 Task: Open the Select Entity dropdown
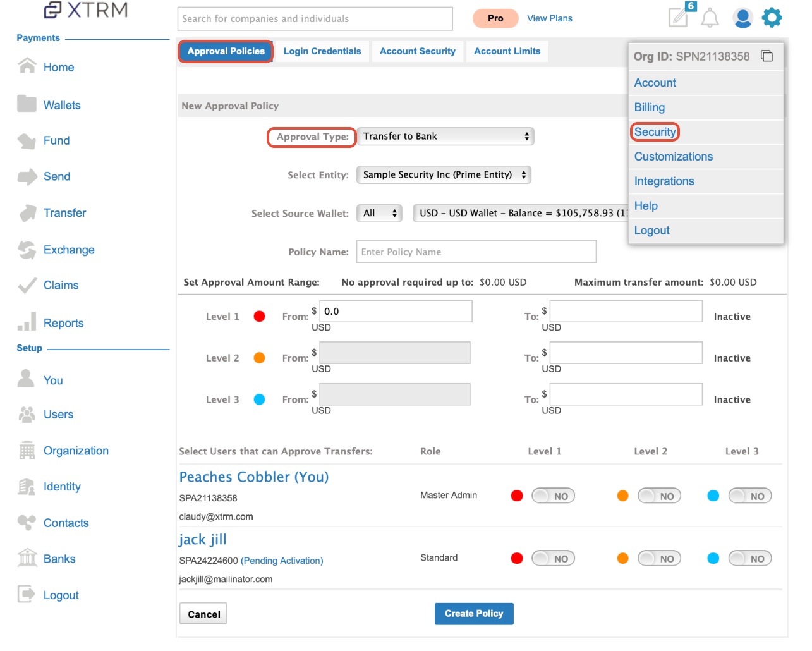[444, 175]
